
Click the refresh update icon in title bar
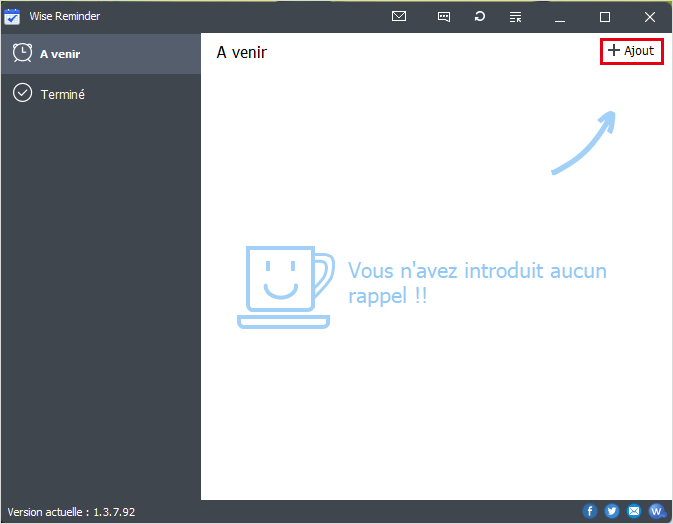(479, 16)
